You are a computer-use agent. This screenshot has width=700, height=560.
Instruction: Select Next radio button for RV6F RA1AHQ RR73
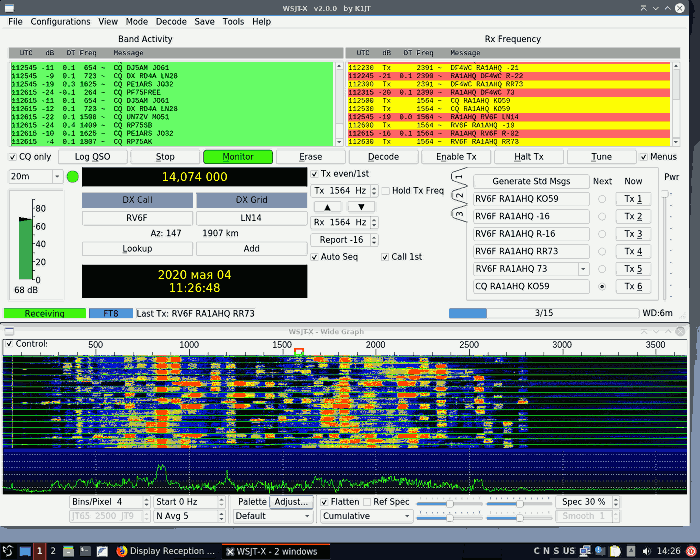[602, 251]
